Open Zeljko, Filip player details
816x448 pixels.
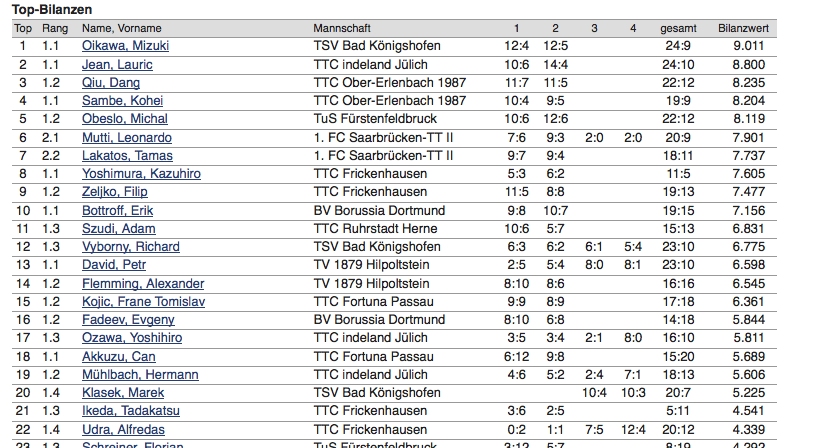coord(114,191)
